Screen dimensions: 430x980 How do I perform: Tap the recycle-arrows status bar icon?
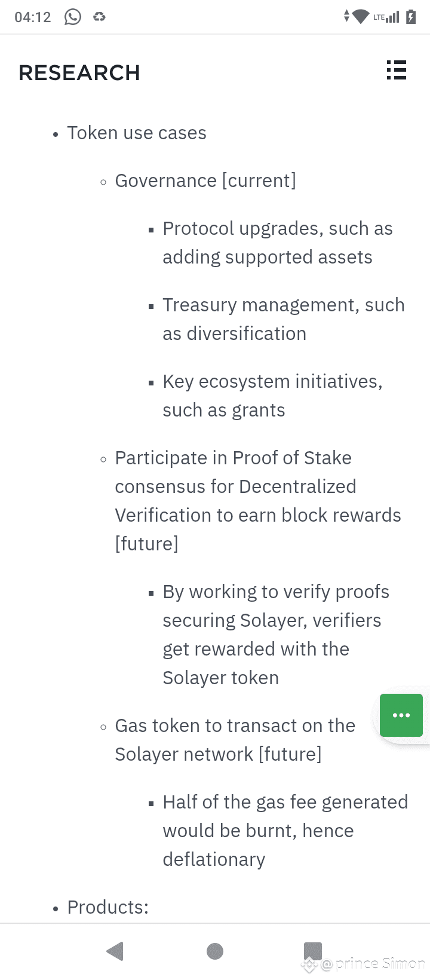[x=99, y=17]
